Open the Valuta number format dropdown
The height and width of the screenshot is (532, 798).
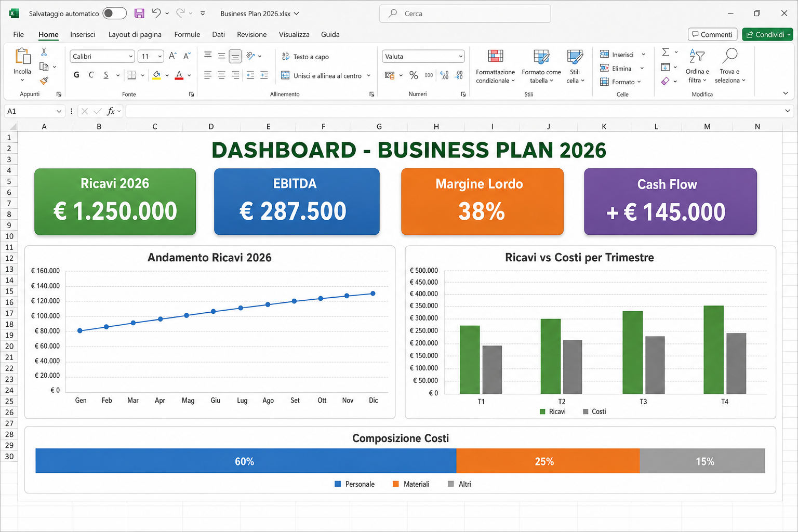point(460,56)
